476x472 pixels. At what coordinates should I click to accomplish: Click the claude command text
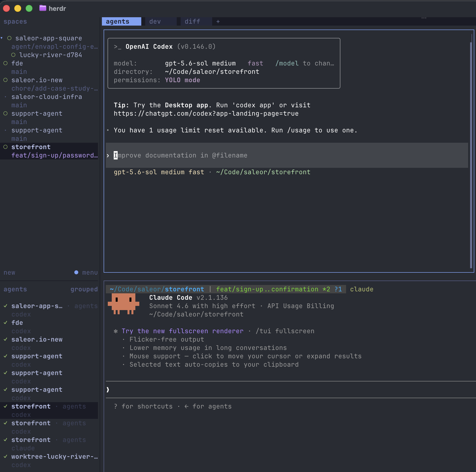click(x=362, y=289)
